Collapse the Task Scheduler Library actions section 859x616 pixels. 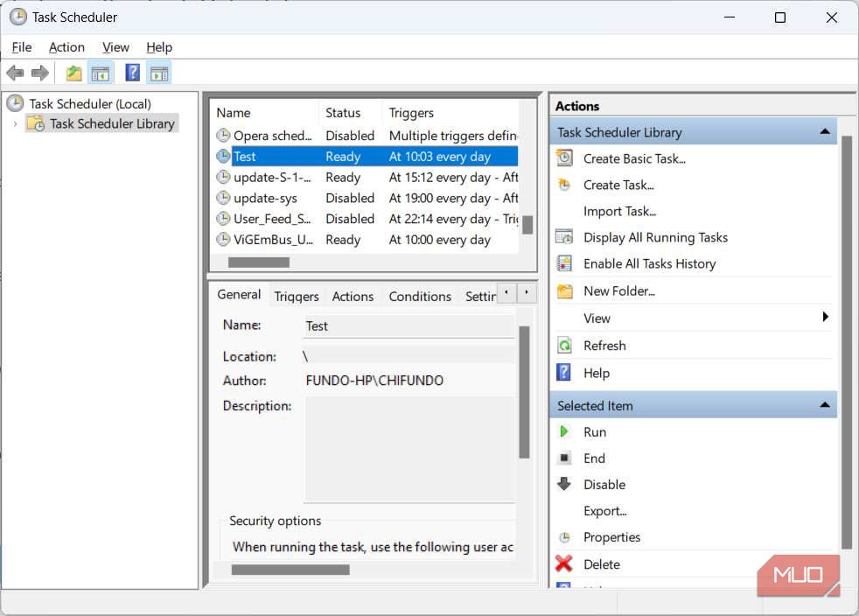[x=823, y=131]
